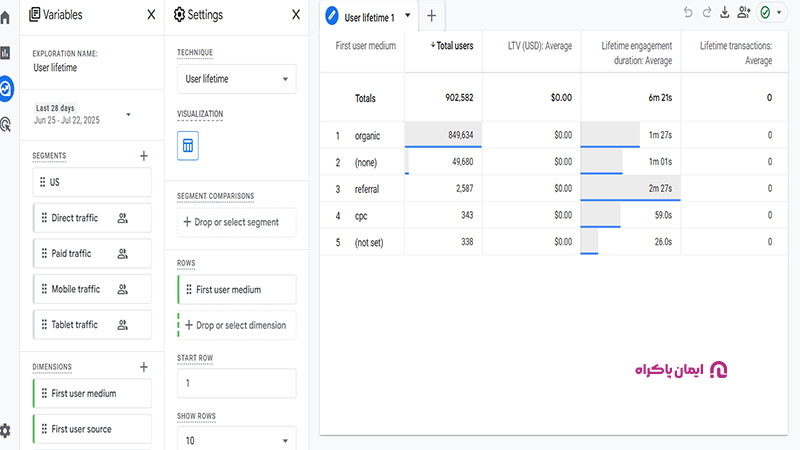Expand the data quality dropdown arrow
Screen dimensions: 800x450
click(779, 12)
